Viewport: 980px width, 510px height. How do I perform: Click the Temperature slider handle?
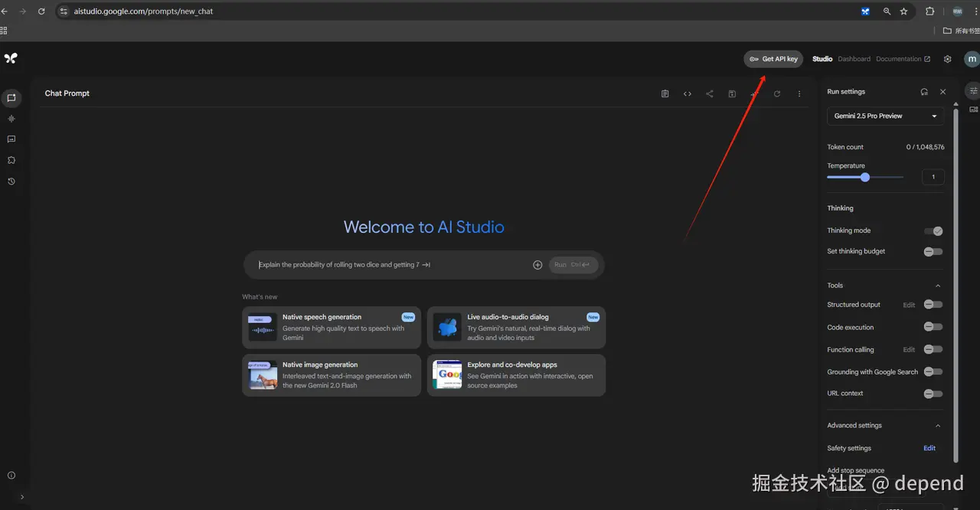pos(865,177)
